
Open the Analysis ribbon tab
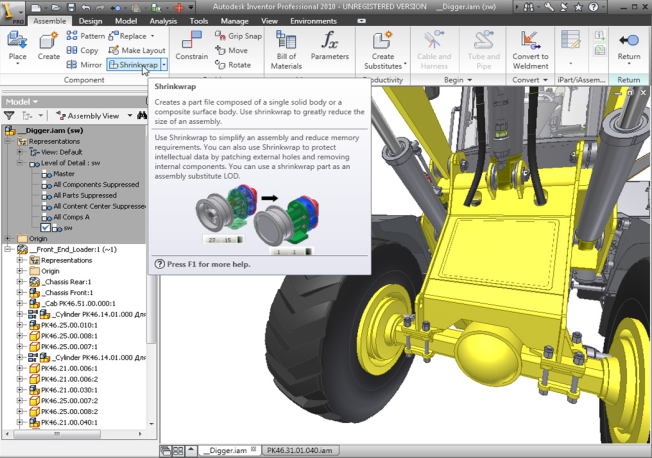click(163, 21)
